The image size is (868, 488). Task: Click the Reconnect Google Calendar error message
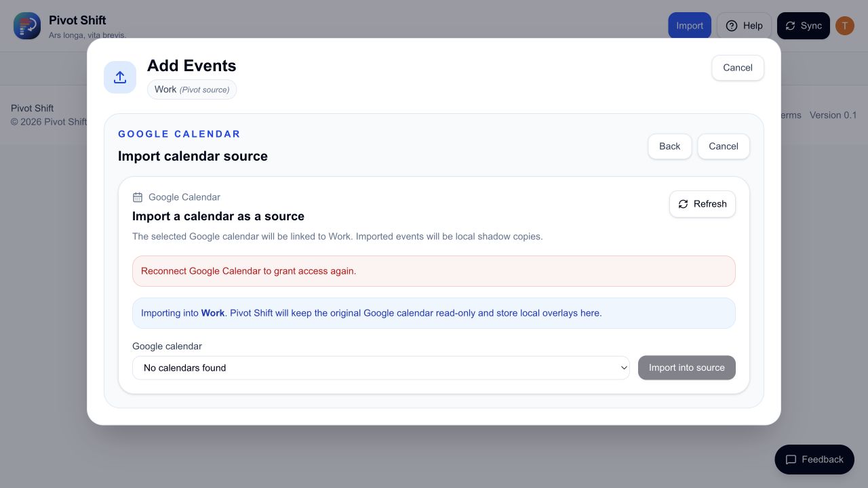coord(434,271)
